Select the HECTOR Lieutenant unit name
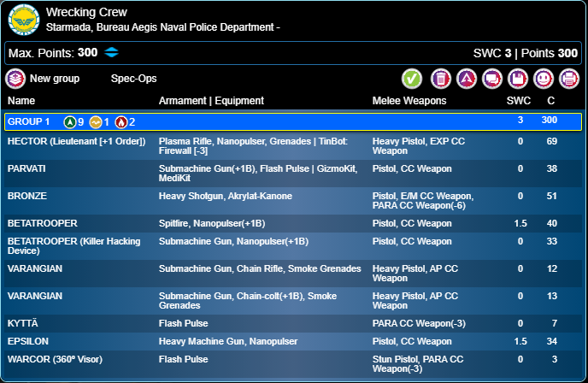Viewport: 588px width, 383px height. coord(77,141)
